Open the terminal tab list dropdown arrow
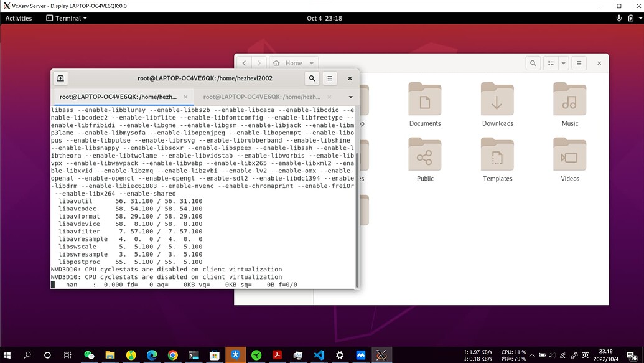The image size is (644, 363). point(350,97)
